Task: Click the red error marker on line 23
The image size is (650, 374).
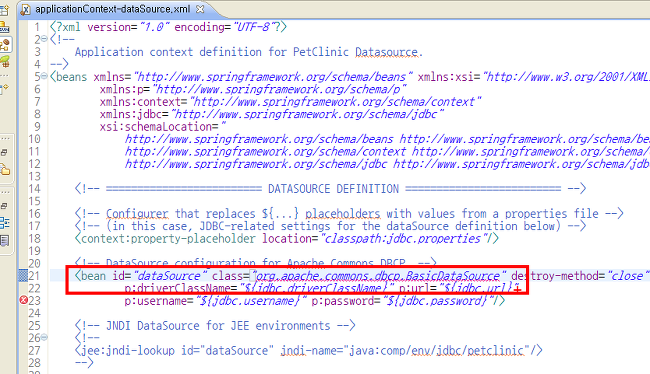Action: 24,300
